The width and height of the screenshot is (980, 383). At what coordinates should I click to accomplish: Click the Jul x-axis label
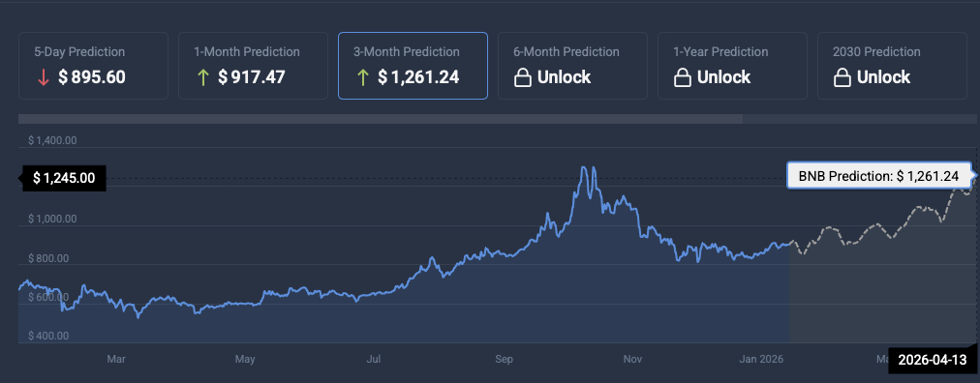click(x=374, y=359)
